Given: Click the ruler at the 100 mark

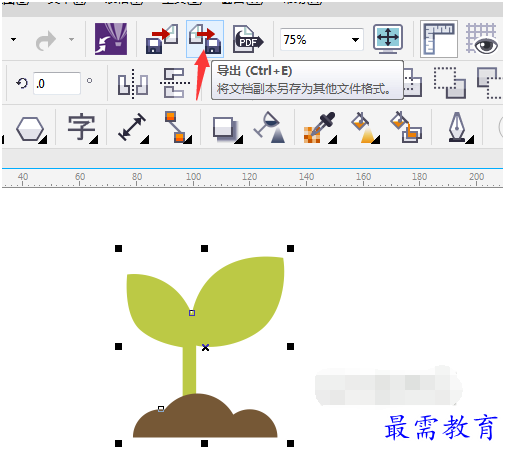Looking at the screenshot, I should pyautogui.click(x=193, y=177).
